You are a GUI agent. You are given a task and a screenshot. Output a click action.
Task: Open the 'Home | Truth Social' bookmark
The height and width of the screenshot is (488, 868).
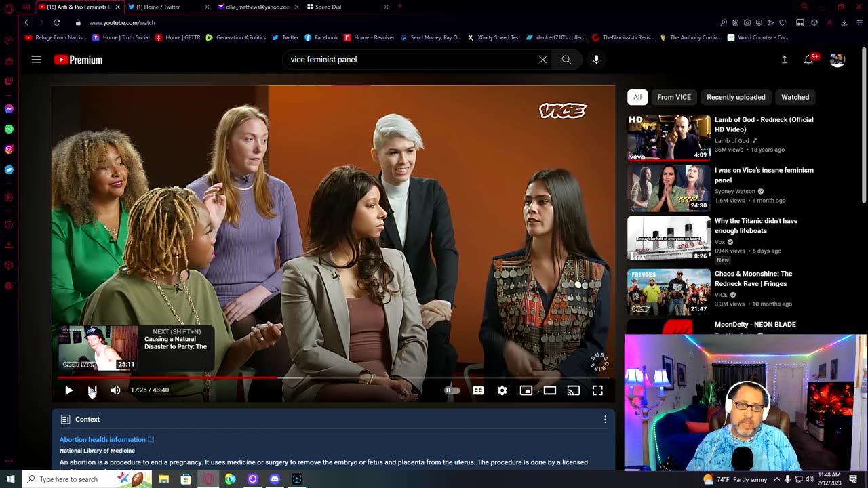121,37
